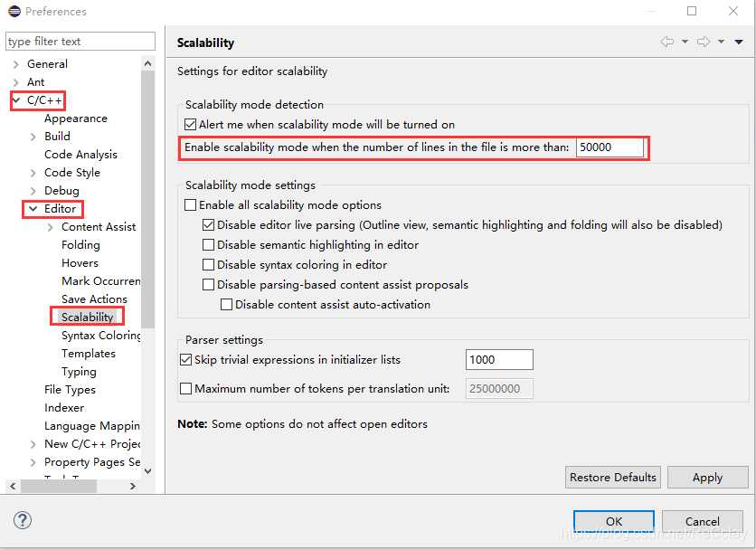The image size is (756, 550).
Task: Focus the type filter text field
Action: [x=80, y=42]
